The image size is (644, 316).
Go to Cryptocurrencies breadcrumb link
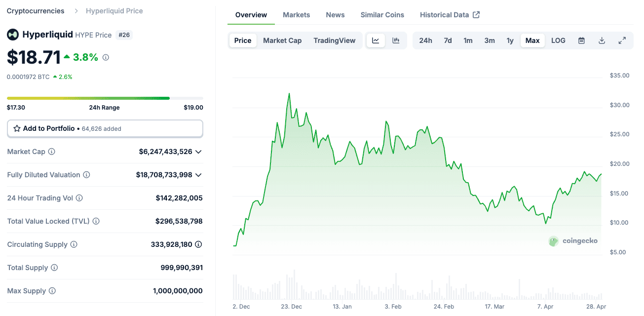click(36, 11)
